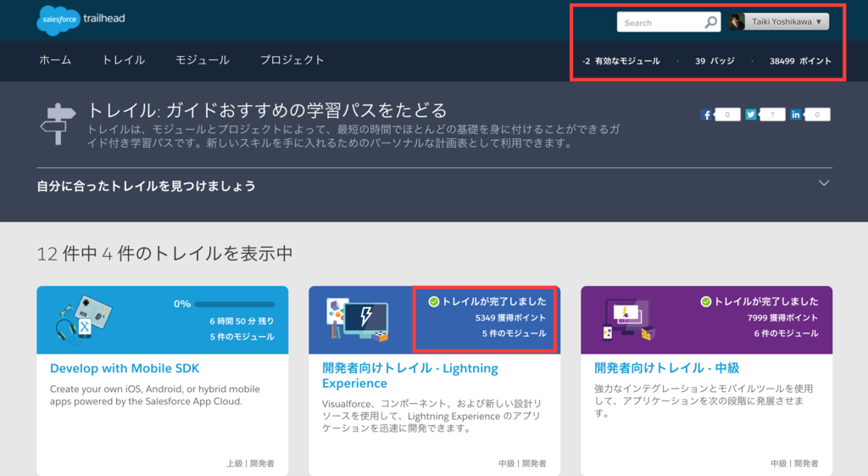Image resolution: width=868 pixels, height=476 pixels.
Task: Click the green checkmark on the Lightning trail
Action: [433, 301]
